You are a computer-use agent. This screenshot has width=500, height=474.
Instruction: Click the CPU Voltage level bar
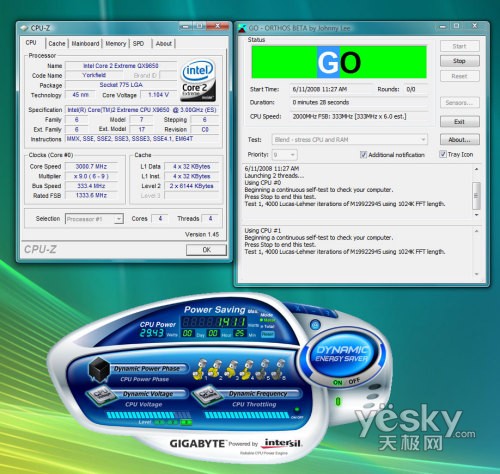148,415
